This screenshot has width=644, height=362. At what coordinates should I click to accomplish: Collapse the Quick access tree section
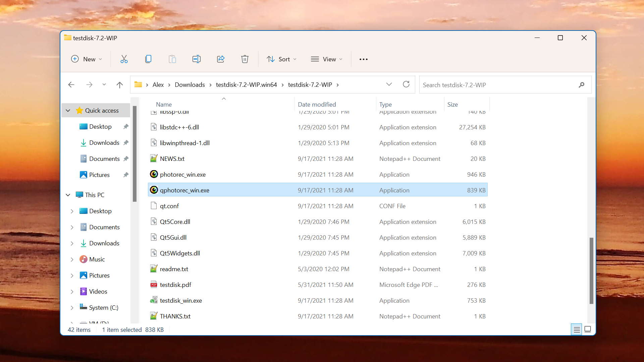[68, 111]
